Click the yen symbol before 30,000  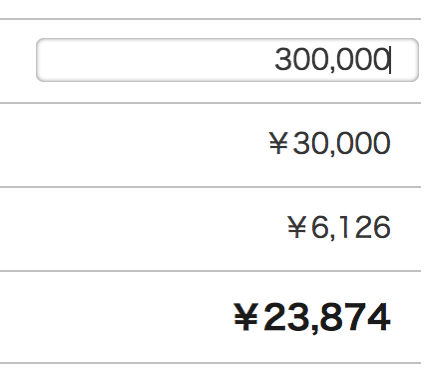[x=279, y=143]
